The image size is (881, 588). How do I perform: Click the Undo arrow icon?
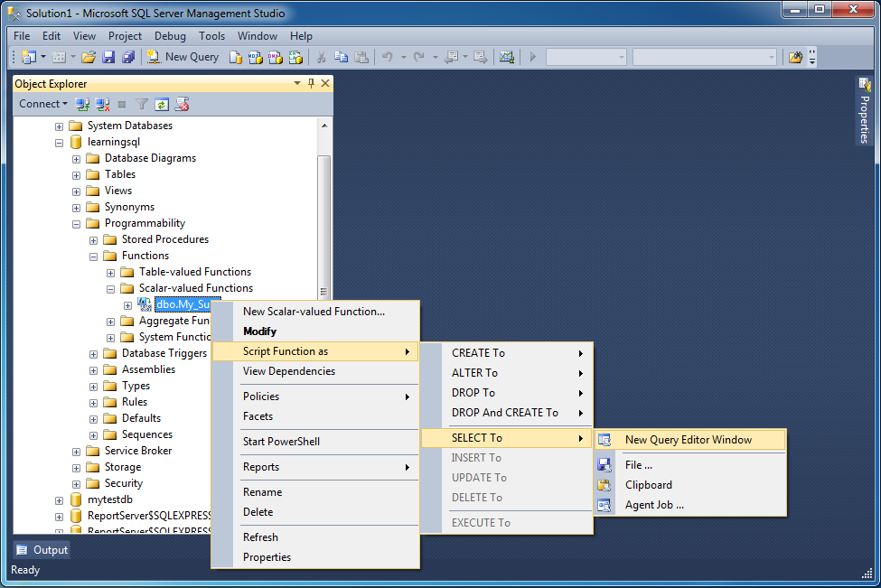pos(388,57)
